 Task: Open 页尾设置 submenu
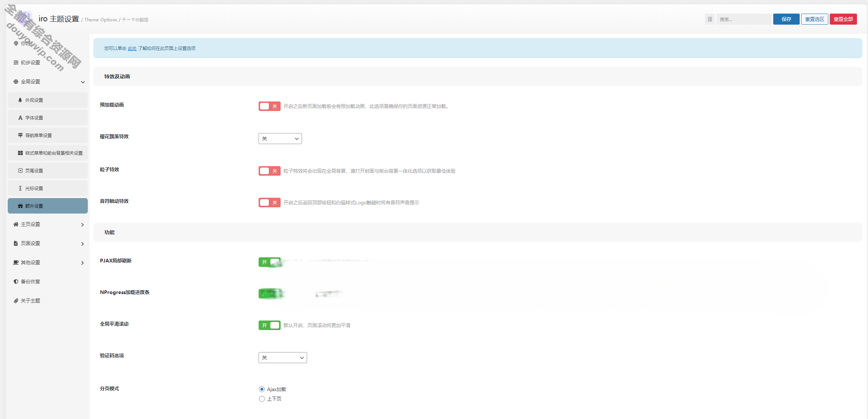tap(48, 171)
